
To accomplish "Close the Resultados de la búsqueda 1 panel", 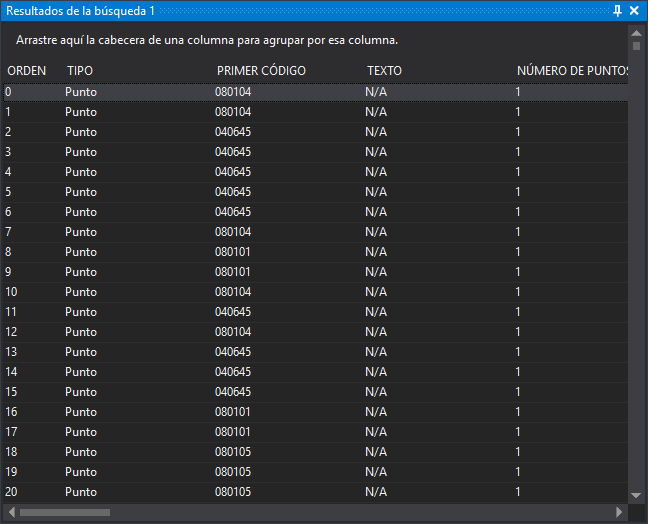I will (x=634, y=11).
